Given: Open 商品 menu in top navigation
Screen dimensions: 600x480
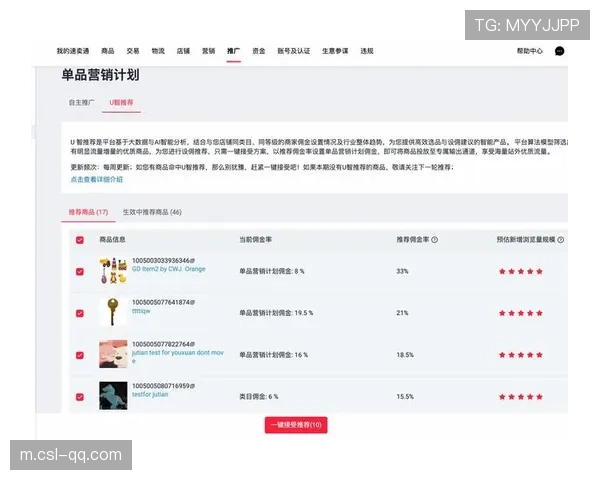Looking at the screenshot, I should (x=108, y=51).
